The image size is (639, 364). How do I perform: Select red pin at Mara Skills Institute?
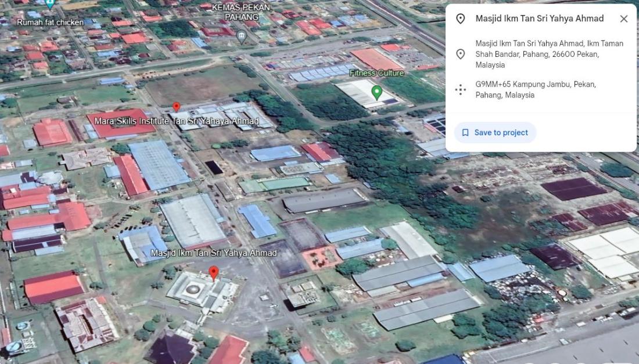176,107
